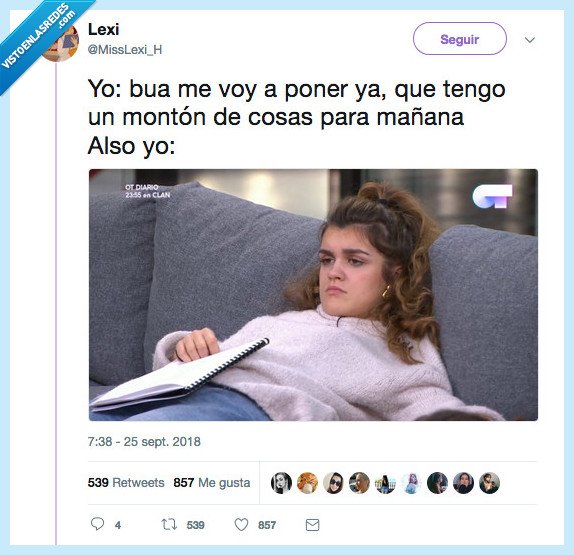
Task: Click the retweet arrows icon
Action: [169, 525]
